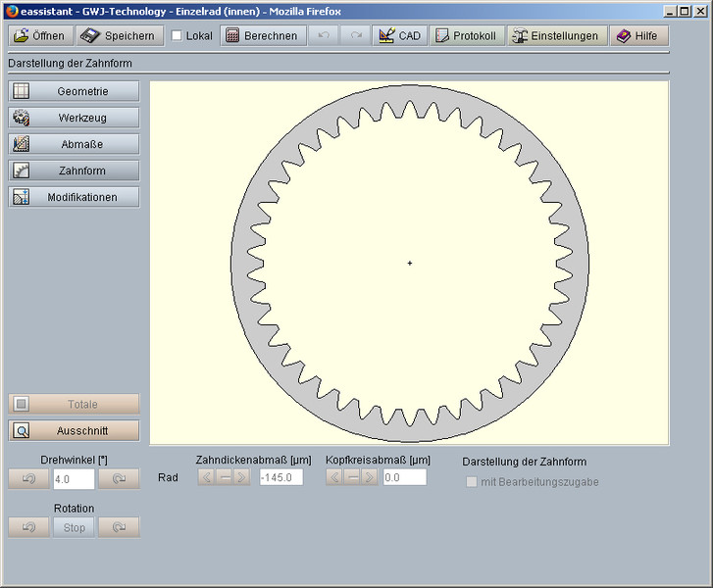Open the Abmaße section
The width and height of the screenshot is (713, 588).
point(74,144)
